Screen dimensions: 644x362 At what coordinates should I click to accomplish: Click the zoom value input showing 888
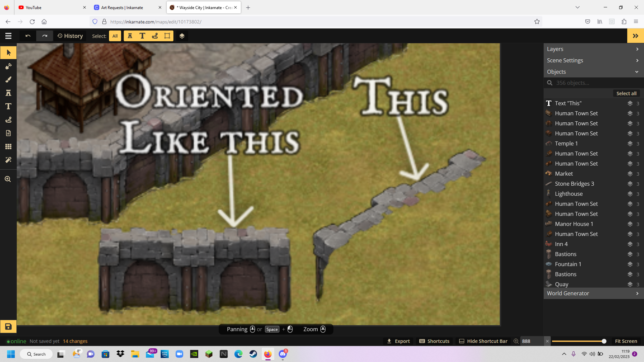(532, 341)
